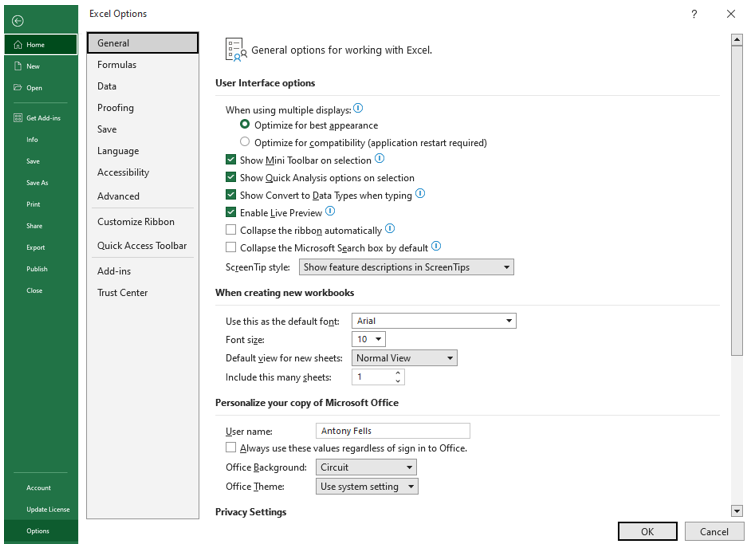Click the help question mark icon
The height and width of the screenshot is (550, 753).
click(694, 14)
